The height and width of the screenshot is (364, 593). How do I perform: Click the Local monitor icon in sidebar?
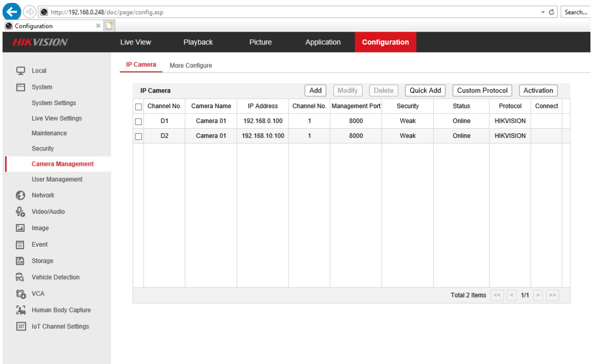[21, 71]
